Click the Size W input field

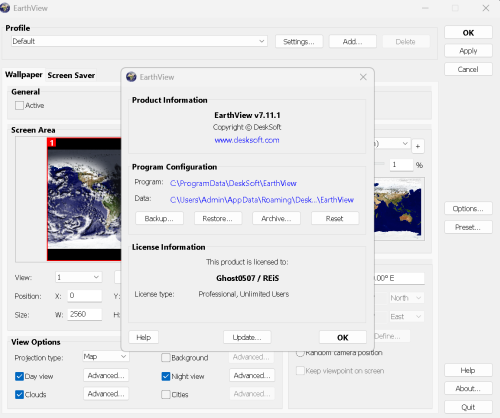click(85, 314)
